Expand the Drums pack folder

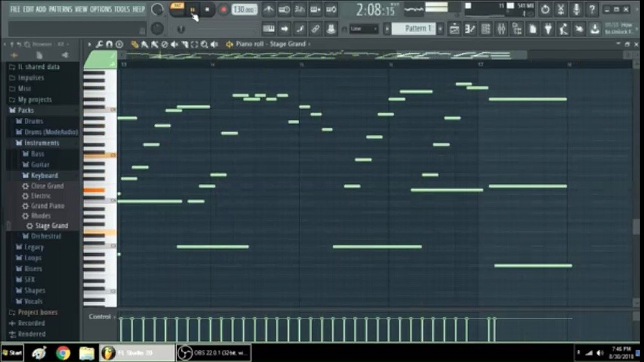34,121
